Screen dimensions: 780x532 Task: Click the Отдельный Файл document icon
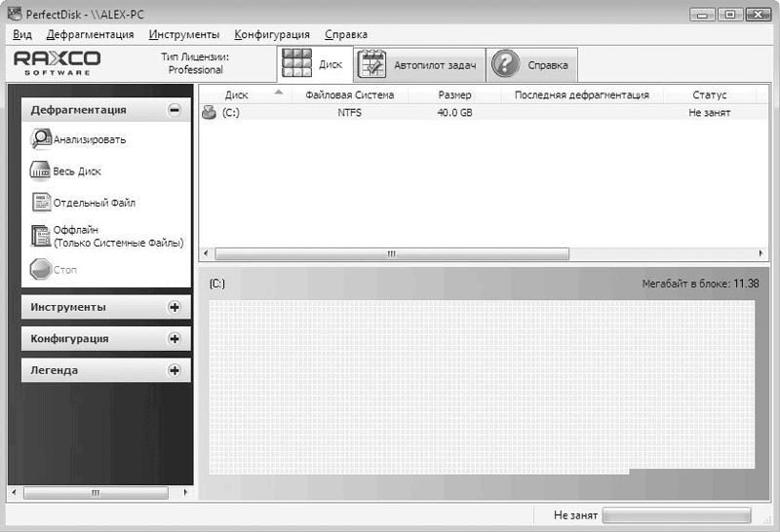click(x=41, y=203)
